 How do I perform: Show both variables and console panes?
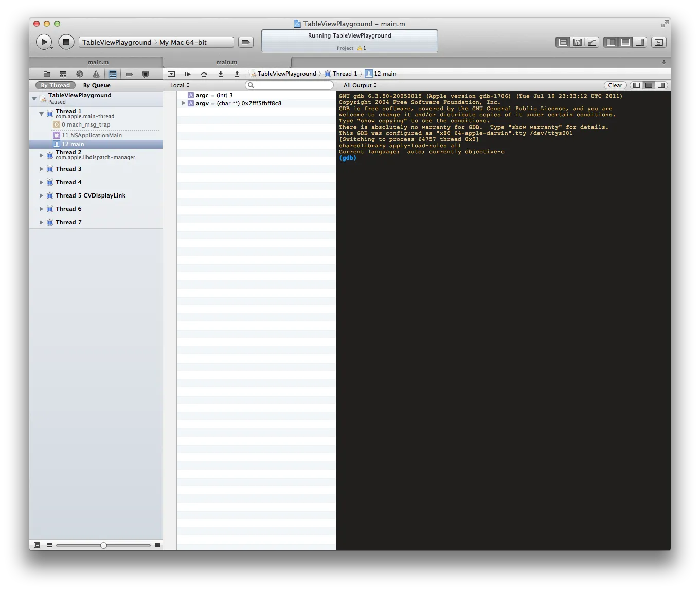tap(649, 85)
